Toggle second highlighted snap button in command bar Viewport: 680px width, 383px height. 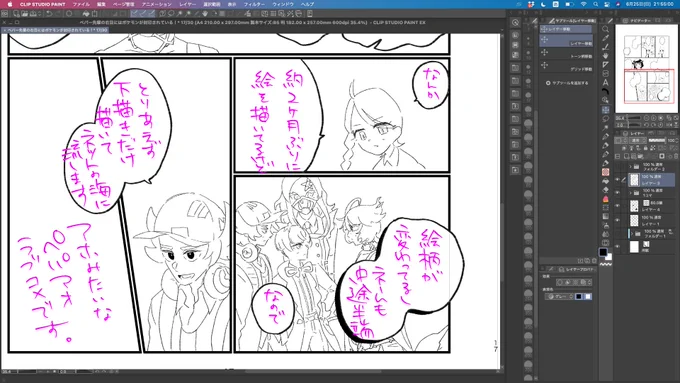click(143, 13)
